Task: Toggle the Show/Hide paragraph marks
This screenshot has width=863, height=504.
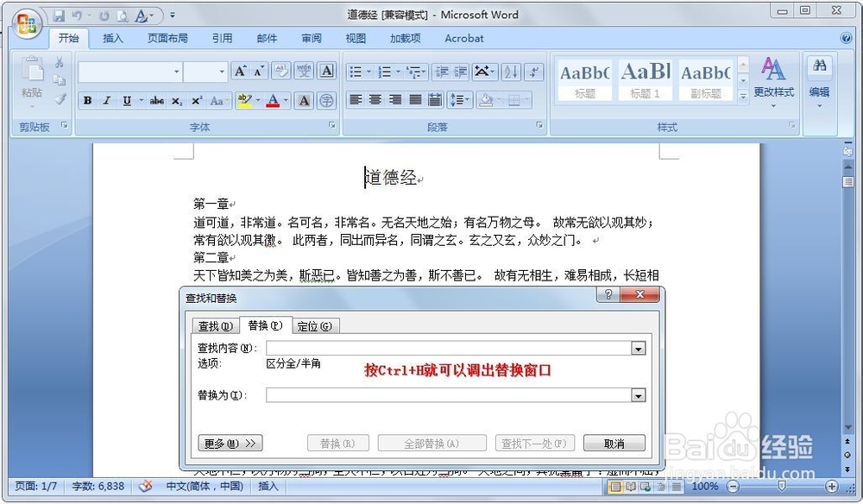Action: [534, 72]
